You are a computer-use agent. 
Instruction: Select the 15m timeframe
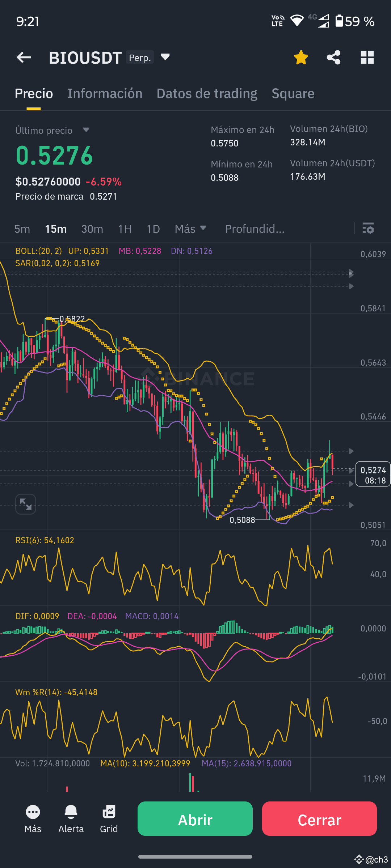(56, 229)
